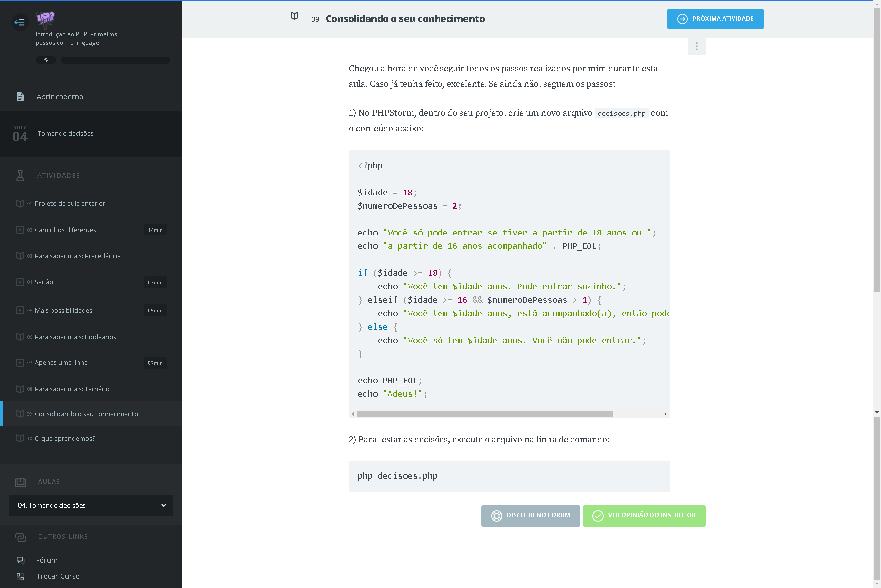Open 'Caminhos diferentes' video activity

coord(65,230)
